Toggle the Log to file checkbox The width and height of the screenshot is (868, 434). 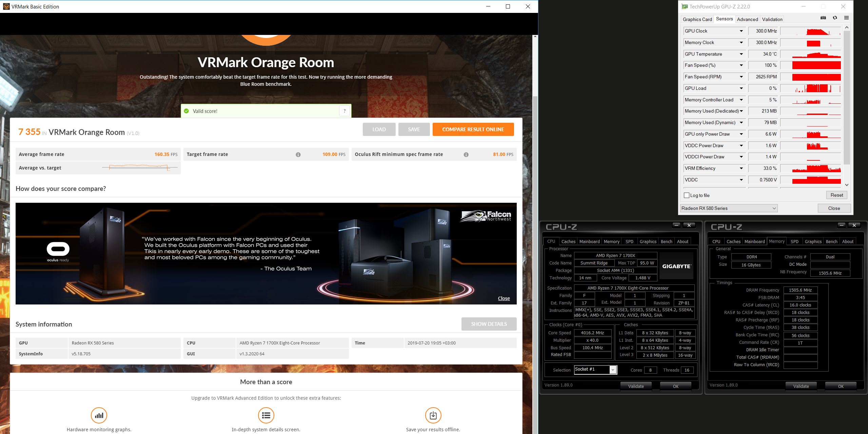coord(687,195)
